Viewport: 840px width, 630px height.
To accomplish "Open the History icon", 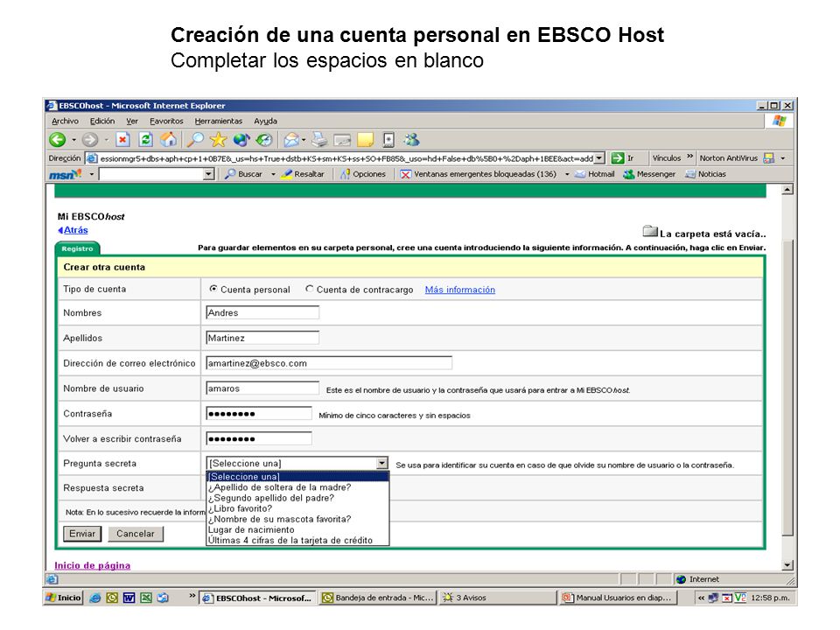I will click(263, 140).
